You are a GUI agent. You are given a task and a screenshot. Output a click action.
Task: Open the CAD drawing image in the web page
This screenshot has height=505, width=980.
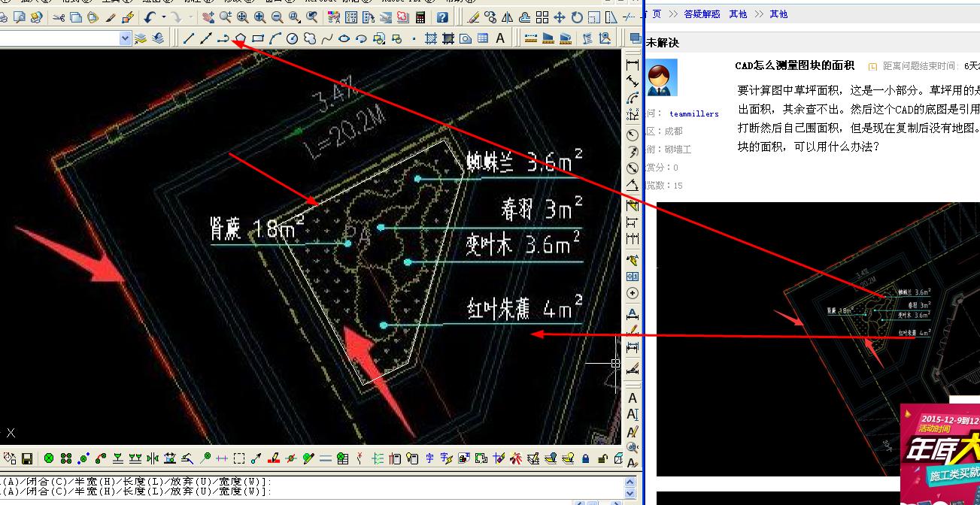point(818,338)
